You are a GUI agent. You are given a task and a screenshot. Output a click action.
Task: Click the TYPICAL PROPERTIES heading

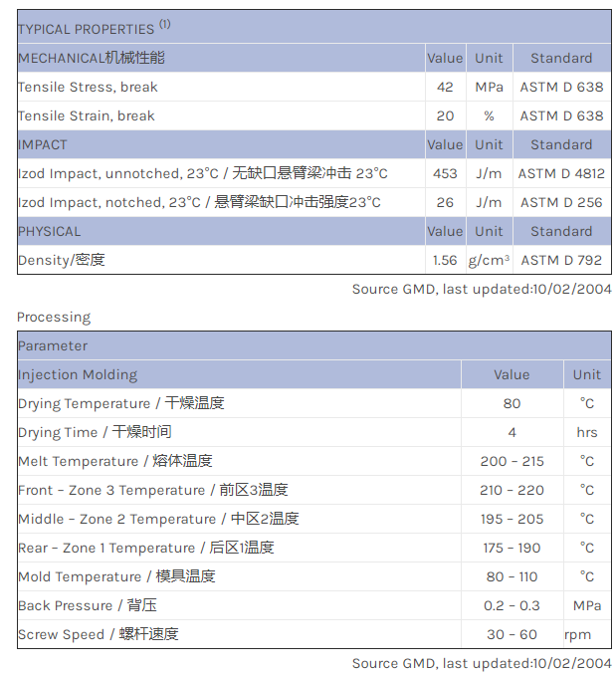pyautogui.click(x=86, y=29)
